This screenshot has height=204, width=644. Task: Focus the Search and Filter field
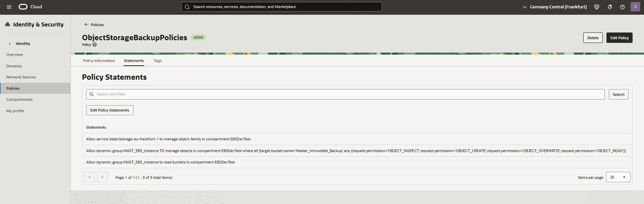point(345,94)
